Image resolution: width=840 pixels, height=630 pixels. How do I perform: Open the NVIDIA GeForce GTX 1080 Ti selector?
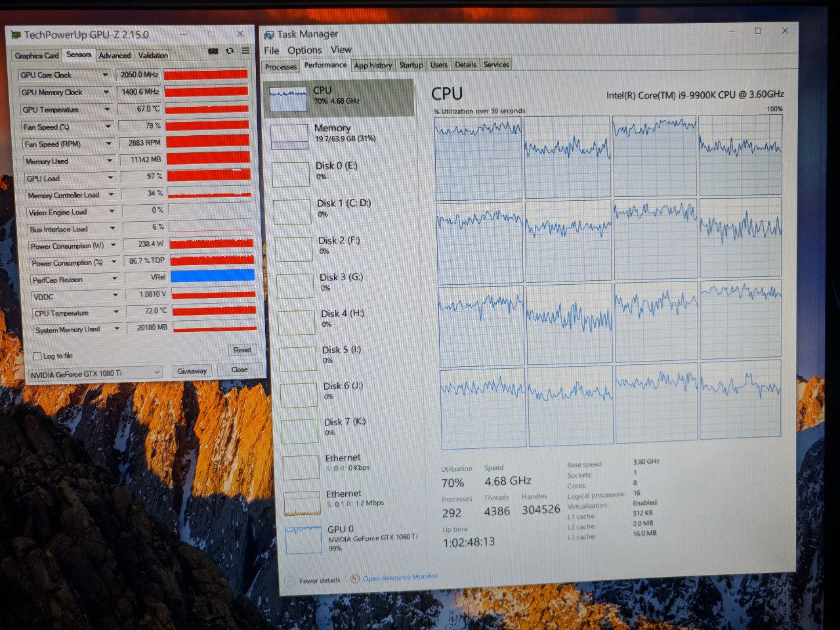(x=95, y=373)
